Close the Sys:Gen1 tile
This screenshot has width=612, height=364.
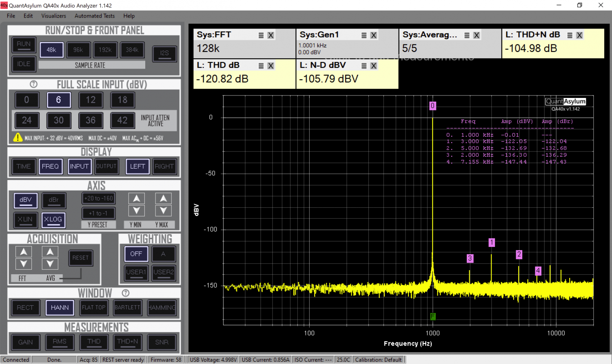pos(373,36)
